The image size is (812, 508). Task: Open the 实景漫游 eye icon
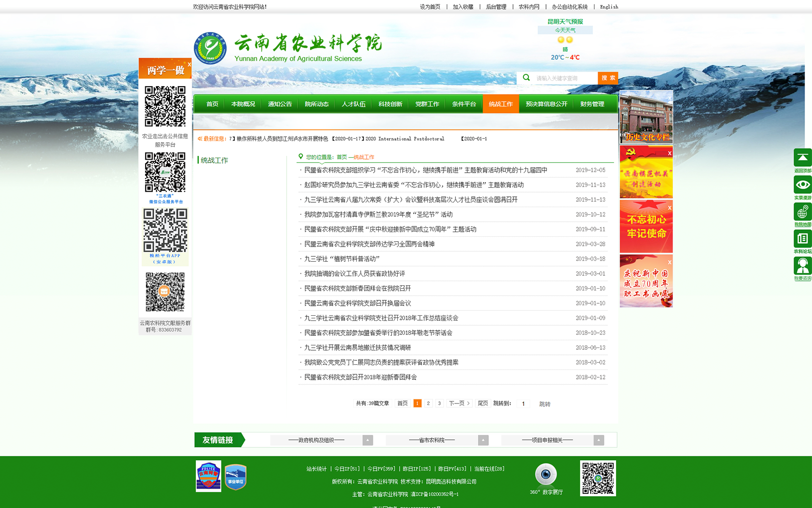pyautogui.click(x=802, y=185)
